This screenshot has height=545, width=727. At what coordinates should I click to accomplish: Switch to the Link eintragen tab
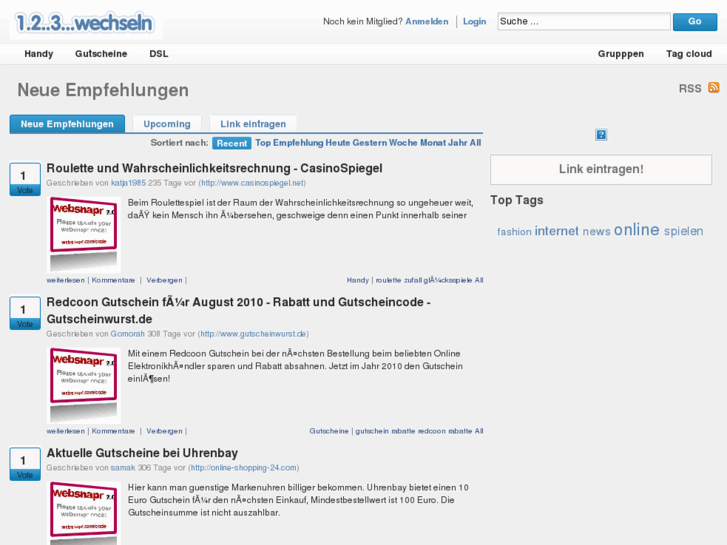point(253,124)
